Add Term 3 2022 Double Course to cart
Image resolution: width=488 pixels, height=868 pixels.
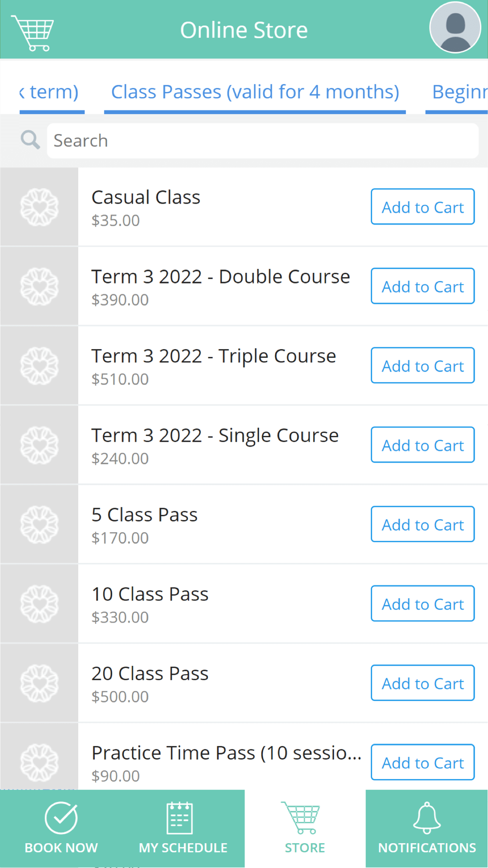pyautogui.click(x=423, y=286)
